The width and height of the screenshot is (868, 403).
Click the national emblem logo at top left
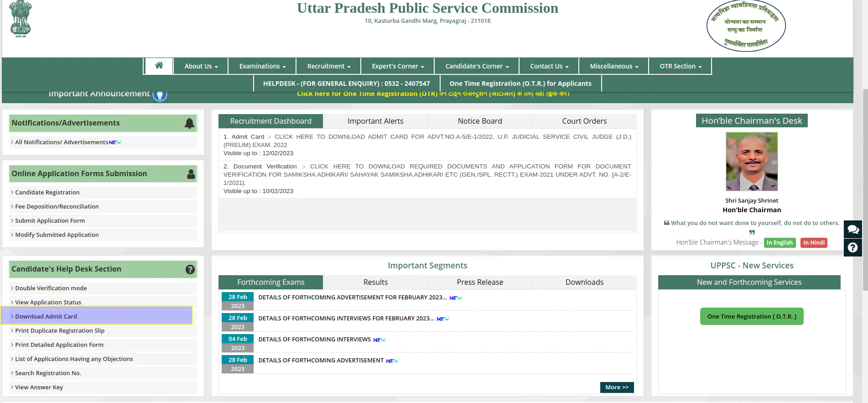[21, 19]
